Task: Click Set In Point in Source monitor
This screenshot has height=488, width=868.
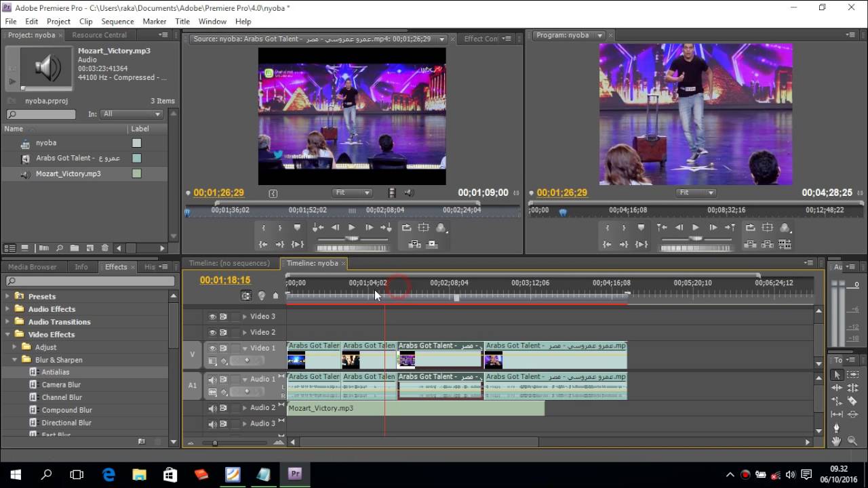Action: [264, 228]
